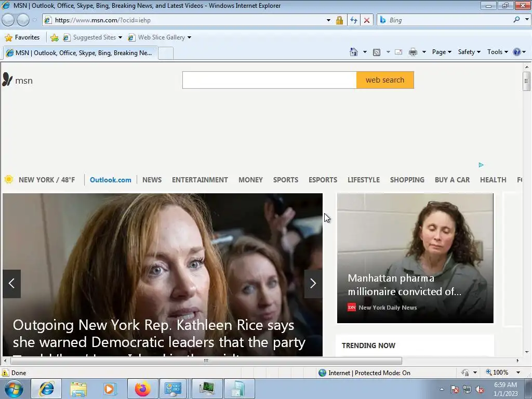Open the Page menu
Screen dimensions: 532x399
tap(442, 52)
